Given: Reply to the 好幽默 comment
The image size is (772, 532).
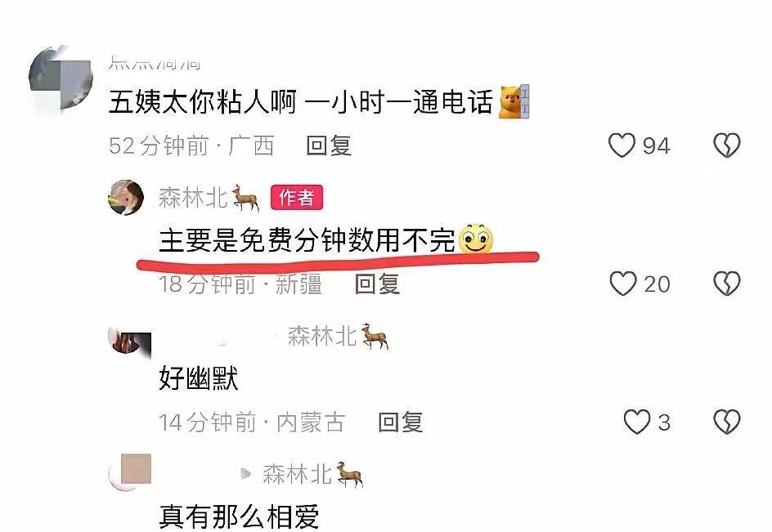Looking at the screenshot, I should point(400,422).
